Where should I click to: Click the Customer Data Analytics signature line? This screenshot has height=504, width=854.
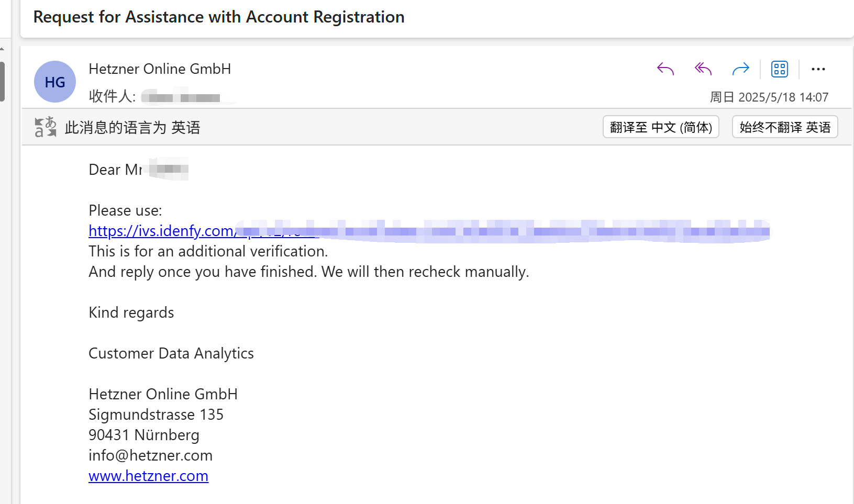coord(171,353)
